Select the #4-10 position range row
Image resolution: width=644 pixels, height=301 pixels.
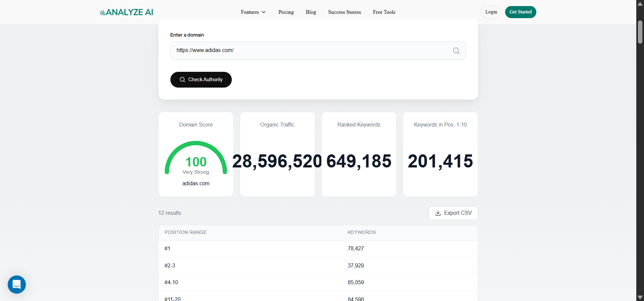point(318,283)
